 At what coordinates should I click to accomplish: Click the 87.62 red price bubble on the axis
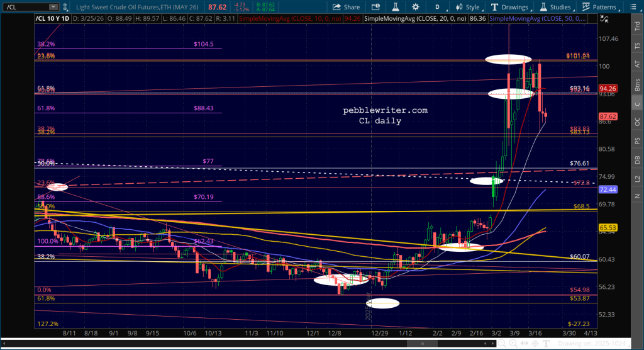608,116
